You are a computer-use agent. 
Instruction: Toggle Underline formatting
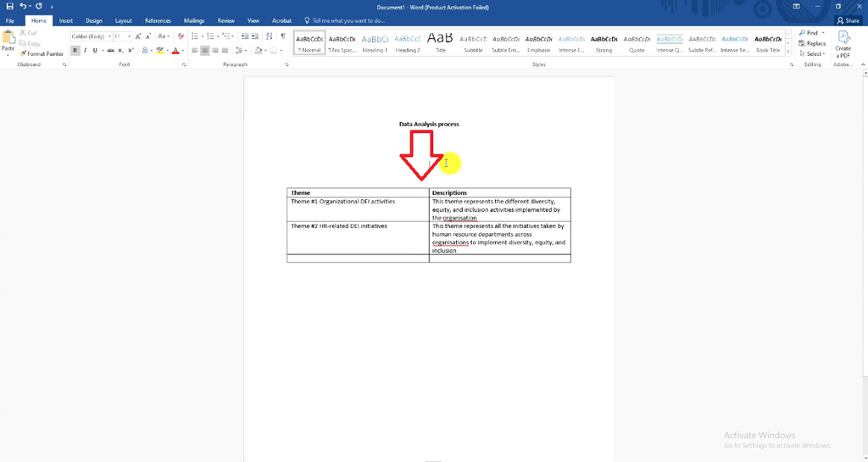tap(95, 50)
